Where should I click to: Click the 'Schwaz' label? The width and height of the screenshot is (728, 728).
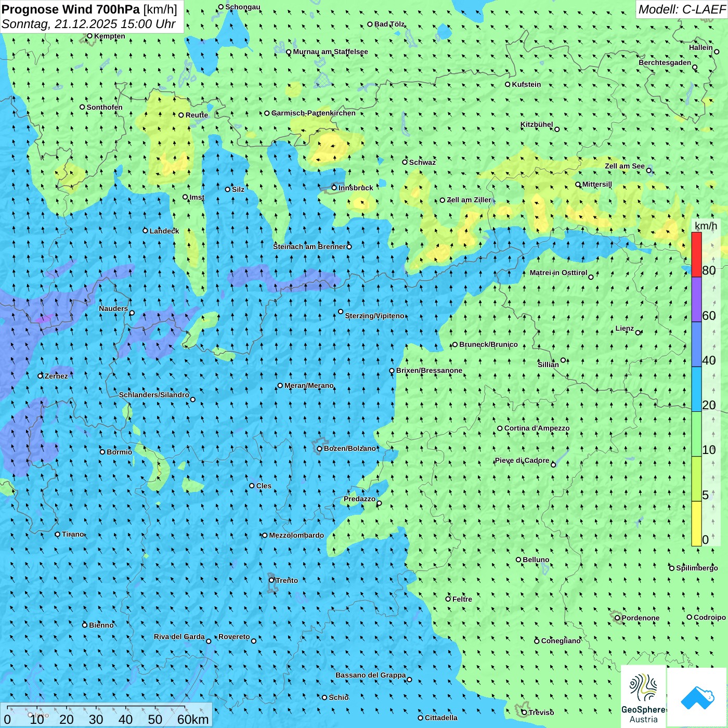point(422,162)
